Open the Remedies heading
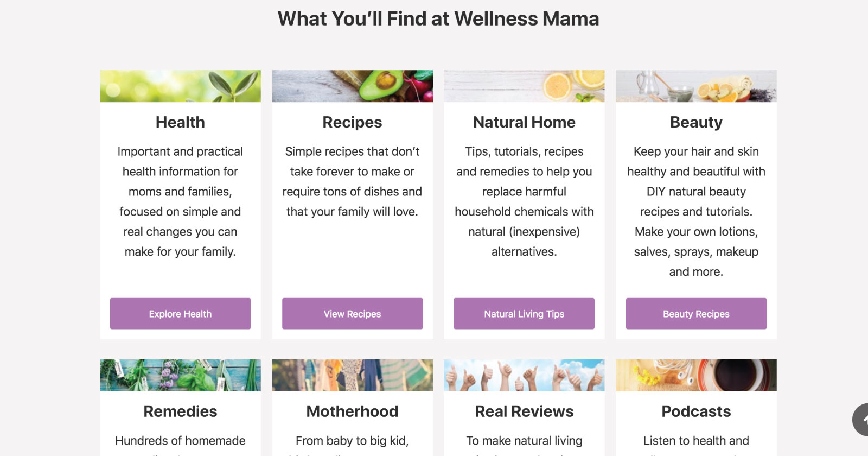Image resolution: width=868 pixels, height=456 pixels. click(180, 411)
